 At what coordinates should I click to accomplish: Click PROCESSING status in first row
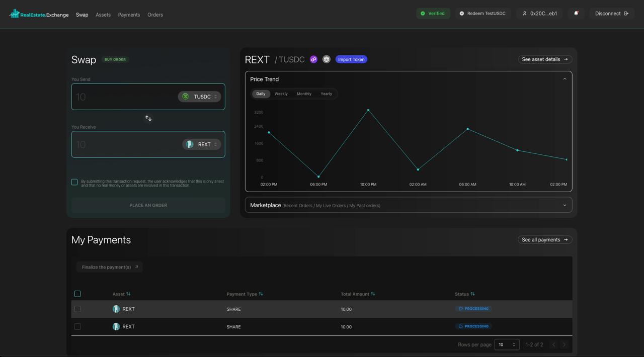473,309
